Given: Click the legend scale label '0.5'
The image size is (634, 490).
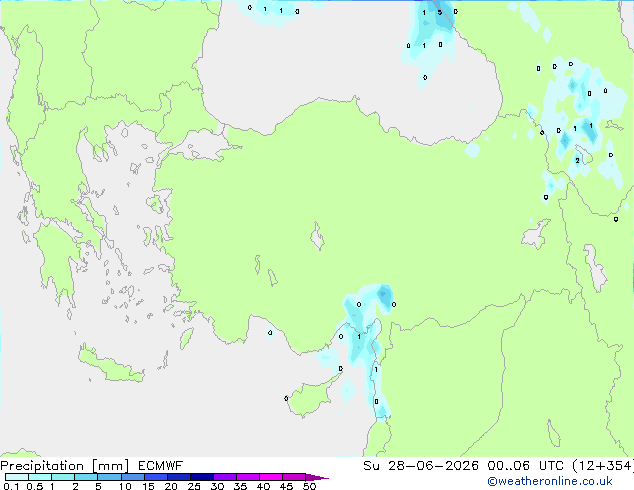Looking at the screenshot, I should [x=34, y=486].
